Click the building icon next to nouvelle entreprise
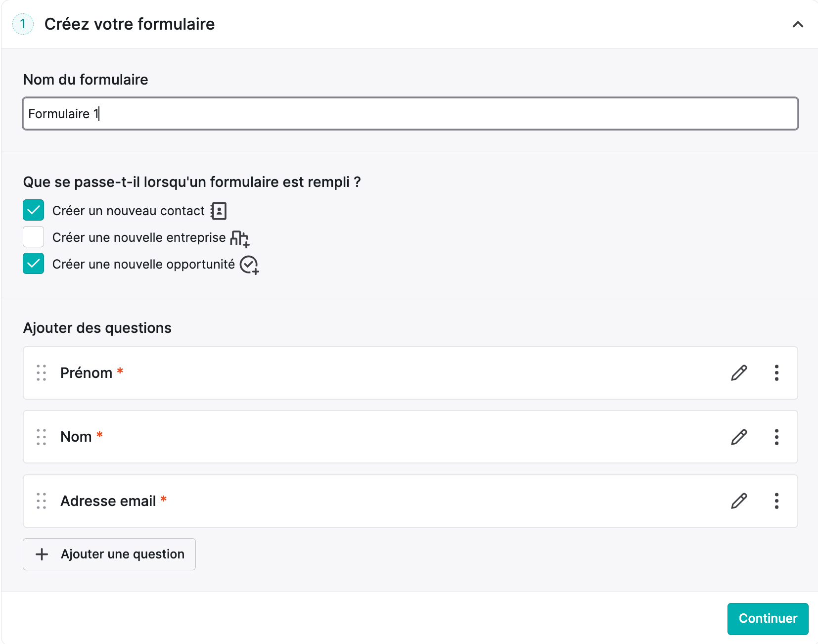The width and height of the screenshot is (818, 644). point(240,238)
